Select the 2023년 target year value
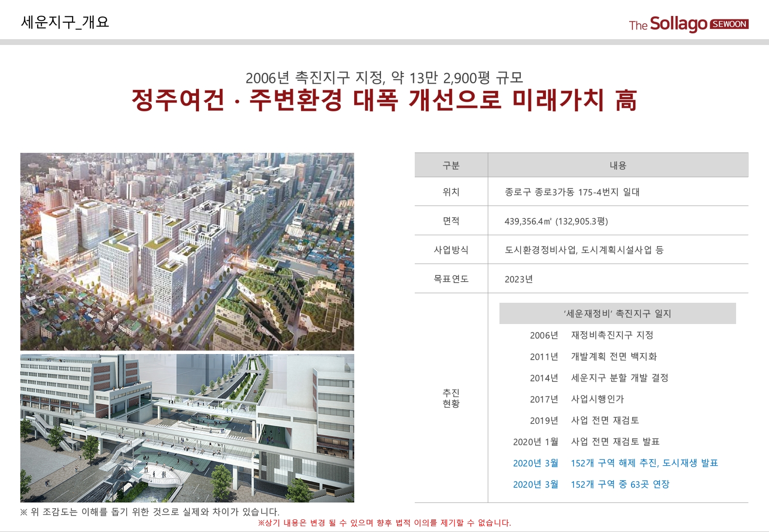Image resolution: width=769 pixels, height=532 pixels. (519, 279)
